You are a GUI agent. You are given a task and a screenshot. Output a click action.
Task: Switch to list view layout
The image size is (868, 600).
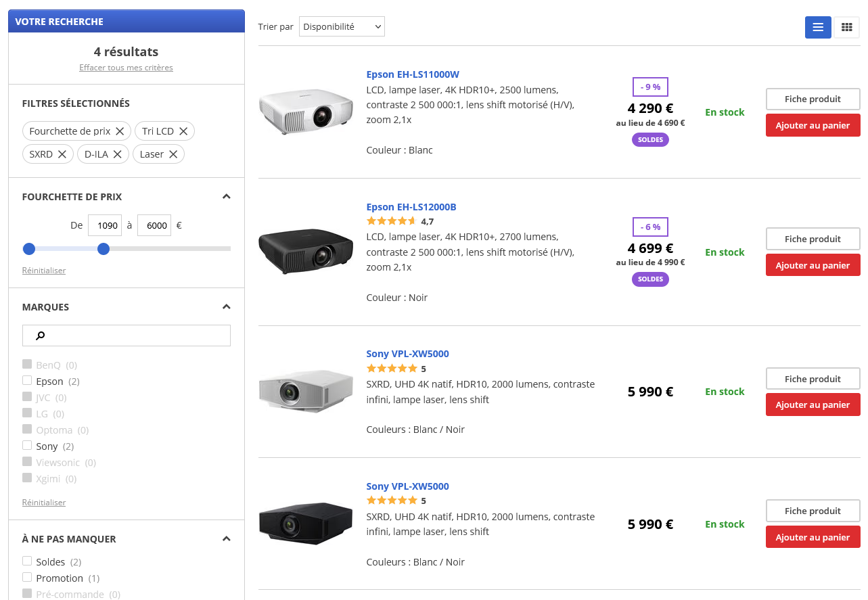[818, 27]
